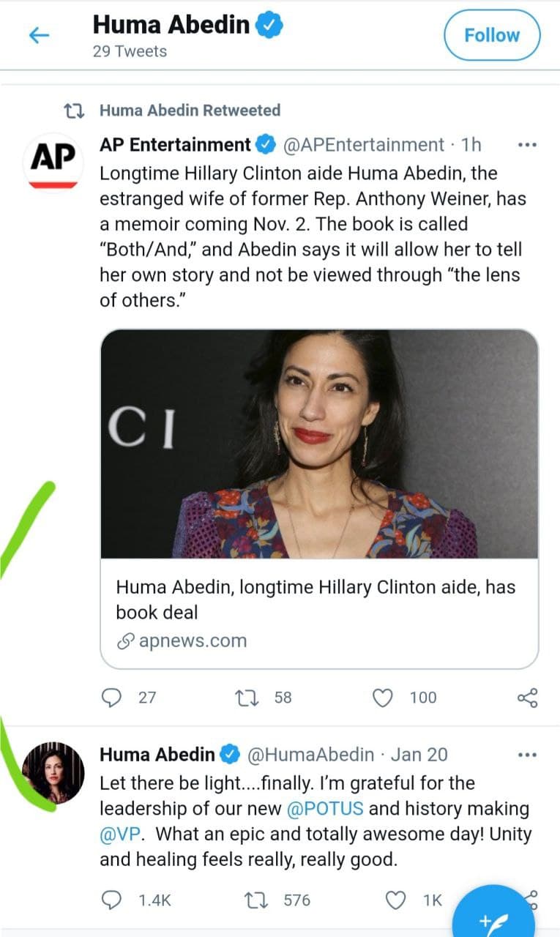
Task: Tap the back arrow icon
Action: (x=39, y=35)
